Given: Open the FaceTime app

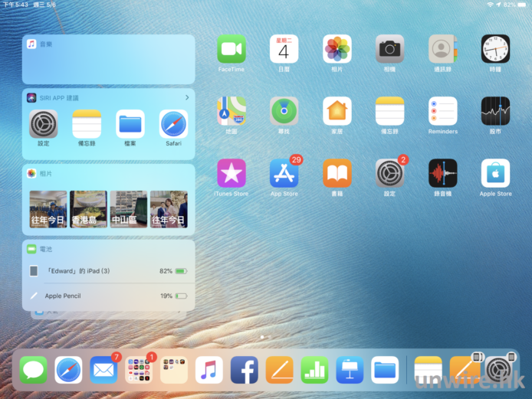Looking at the screenshot, I should coord(231,49).
